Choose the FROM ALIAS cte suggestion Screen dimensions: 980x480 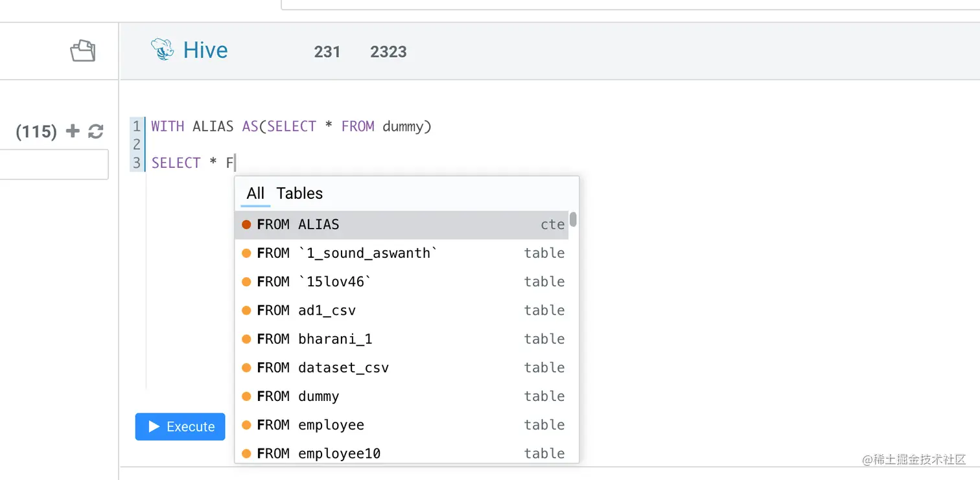point(402,225)
